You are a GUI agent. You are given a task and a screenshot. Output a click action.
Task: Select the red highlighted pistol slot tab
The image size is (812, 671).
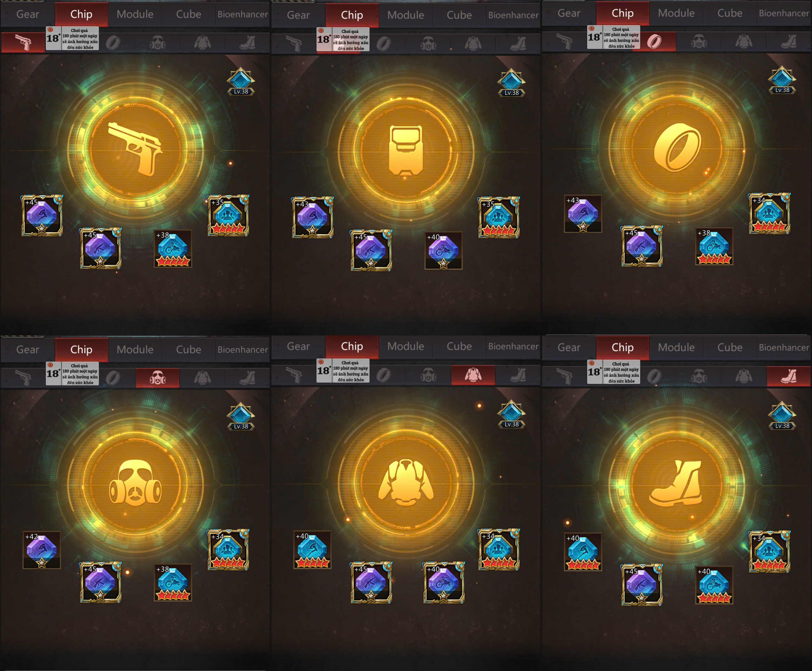[23, 43]
